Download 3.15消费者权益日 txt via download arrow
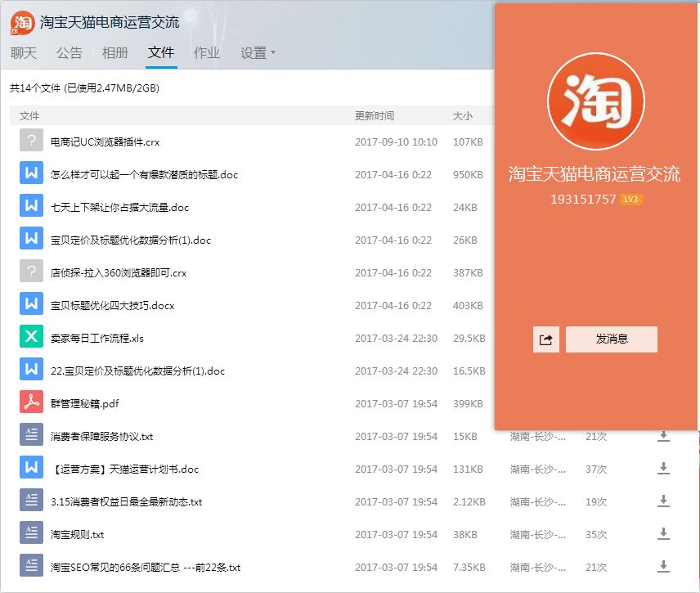This screenshot has height=593, width=700. pyautogui.click(x=664, y=501)
